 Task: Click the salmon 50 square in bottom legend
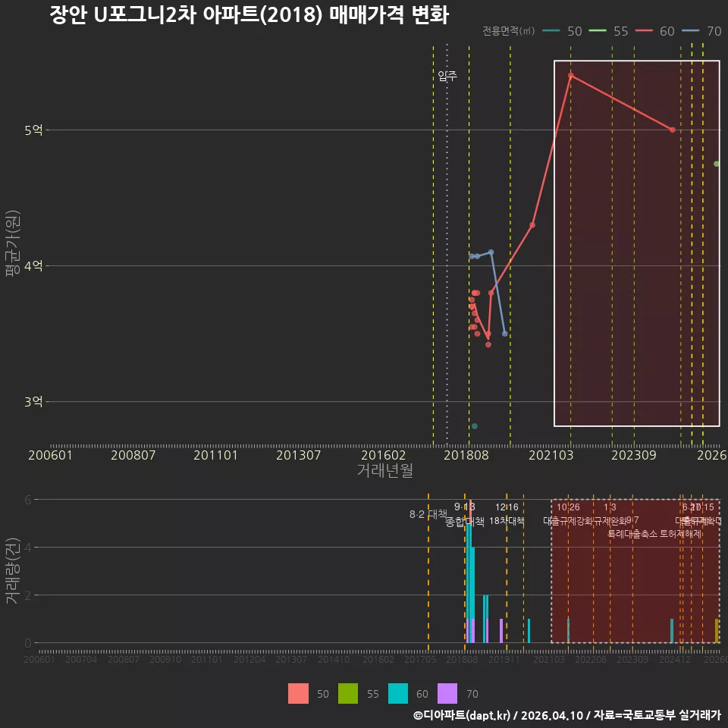coord(298,693)
